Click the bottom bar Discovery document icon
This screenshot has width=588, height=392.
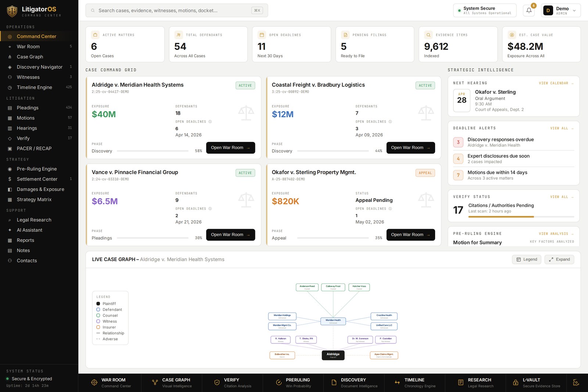pyautogui.click(x=334, y=382)
